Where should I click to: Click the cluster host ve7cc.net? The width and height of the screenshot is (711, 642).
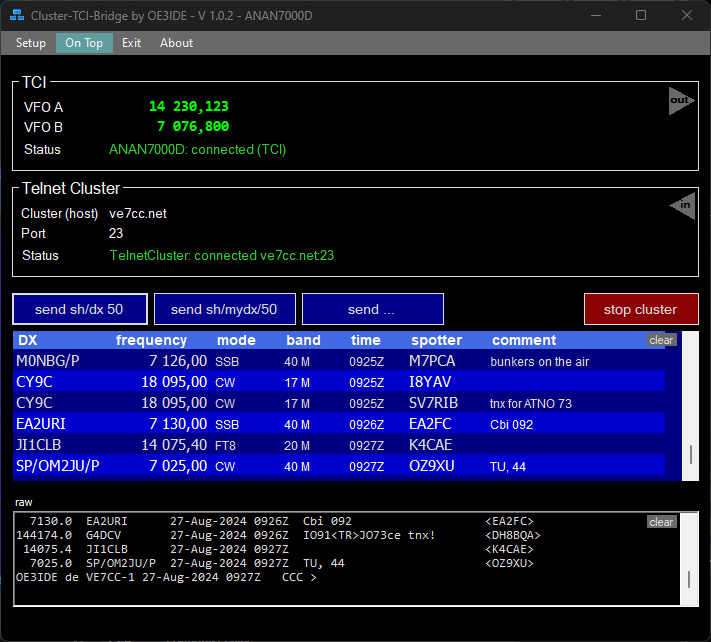138,214
